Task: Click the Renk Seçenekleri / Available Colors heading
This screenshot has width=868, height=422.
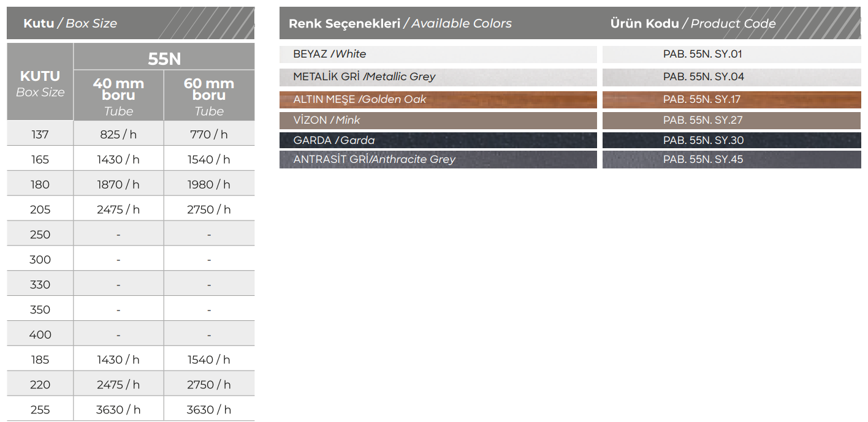Action: [x=400, y=23]
